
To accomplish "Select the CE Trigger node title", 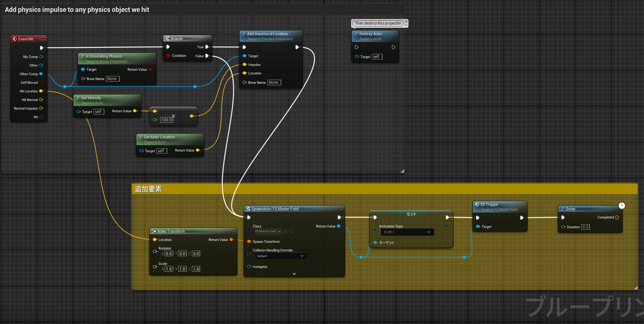I will 489,204.
